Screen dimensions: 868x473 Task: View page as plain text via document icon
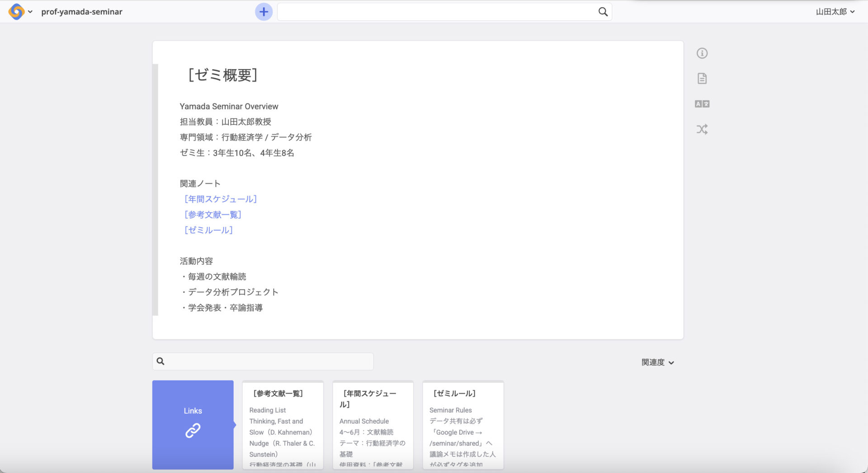[x=702, y=78]
